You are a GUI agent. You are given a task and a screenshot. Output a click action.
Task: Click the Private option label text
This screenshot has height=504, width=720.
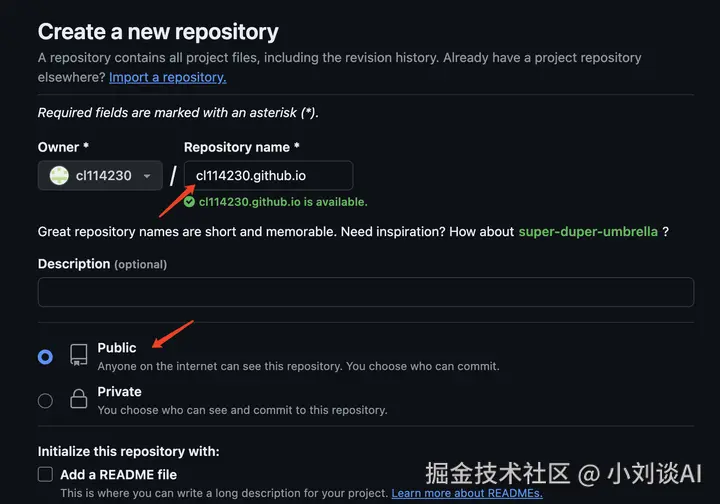click(119, 392)
